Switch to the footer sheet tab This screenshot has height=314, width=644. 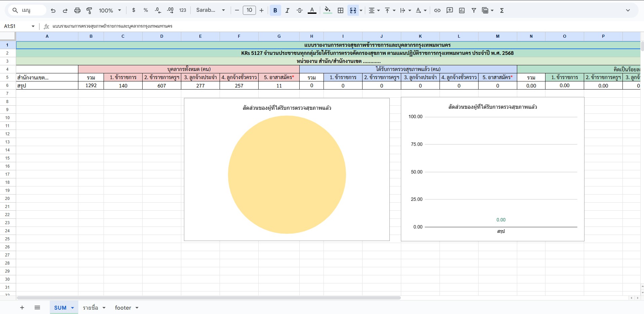pyautogui.click(x=123, y=308)
